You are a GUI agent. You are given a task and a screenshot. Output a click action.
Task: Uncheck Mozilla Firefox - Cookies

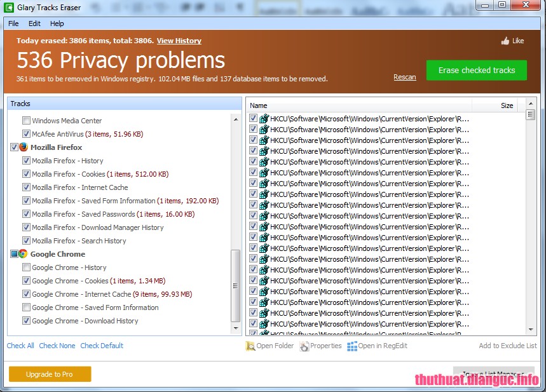(26, 173)
